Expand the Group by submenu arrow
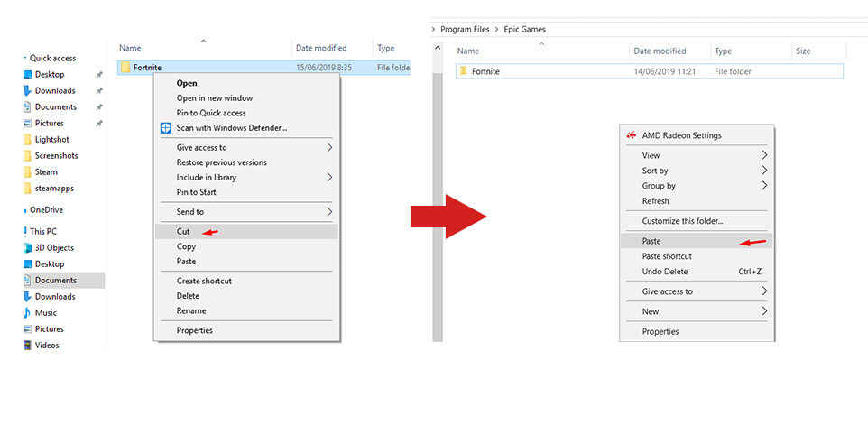This screenshot has width=868, height=425. (764, 185)
